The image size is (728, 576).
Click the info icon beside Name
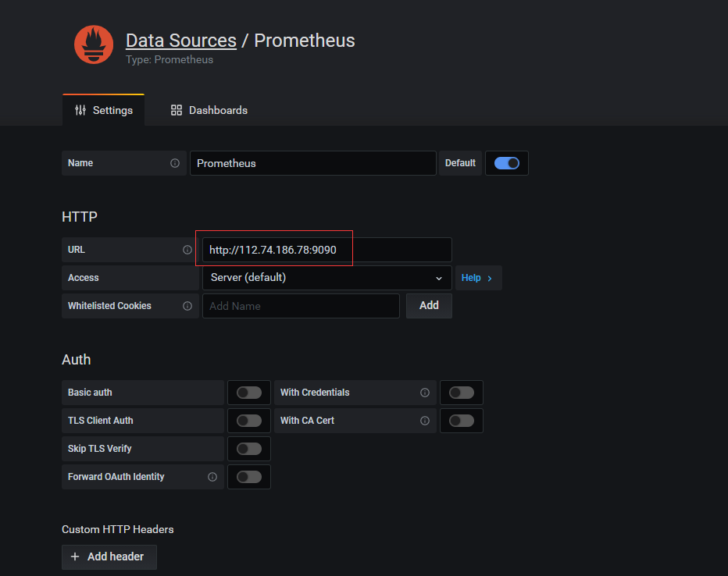pyautogui.click(x=175, y=163)
